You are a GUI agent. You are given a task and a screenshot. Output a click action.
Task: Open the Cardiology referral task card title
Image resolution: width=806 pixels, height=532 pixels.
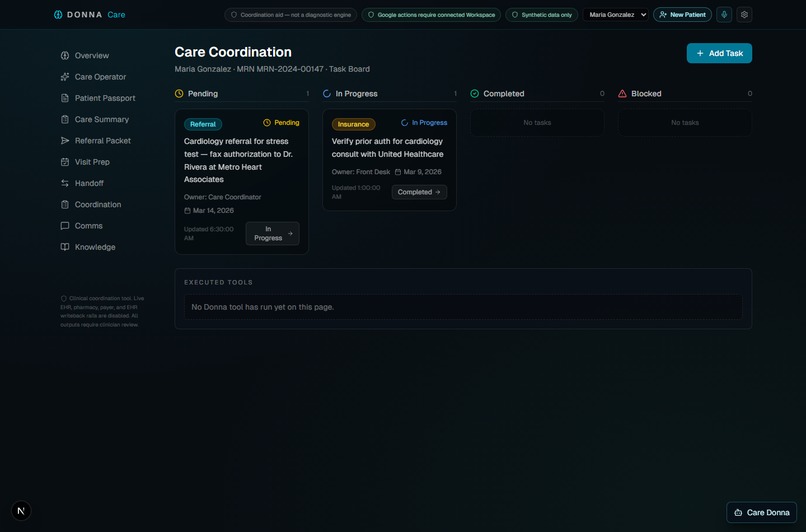point(239,160)
